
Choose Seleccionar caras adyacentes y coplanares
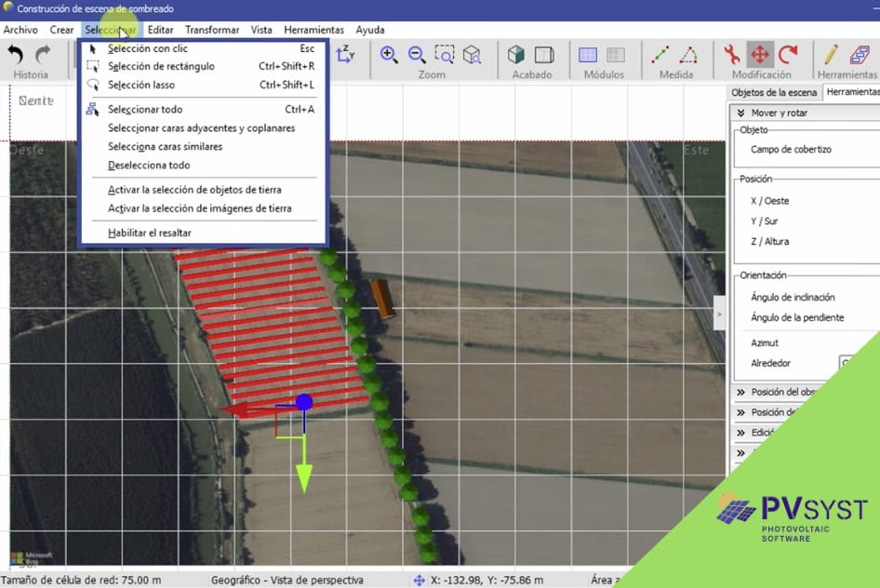pos(203,127)
